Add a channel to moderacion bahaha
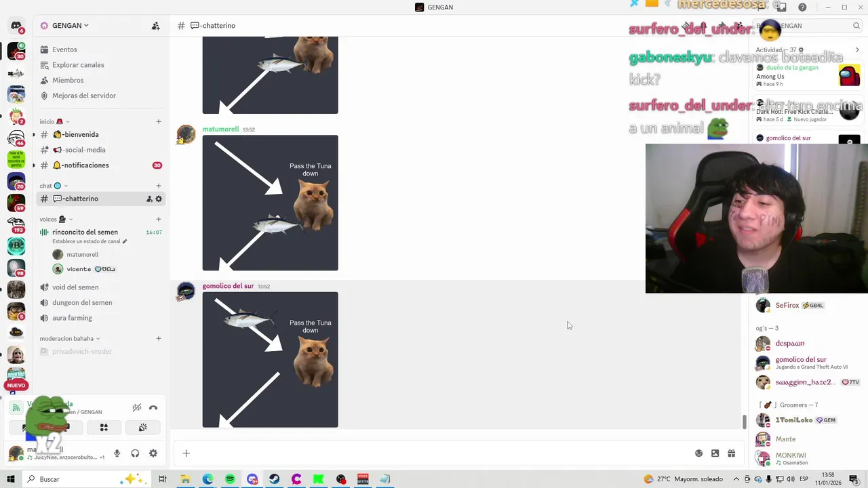 point(159,338)
